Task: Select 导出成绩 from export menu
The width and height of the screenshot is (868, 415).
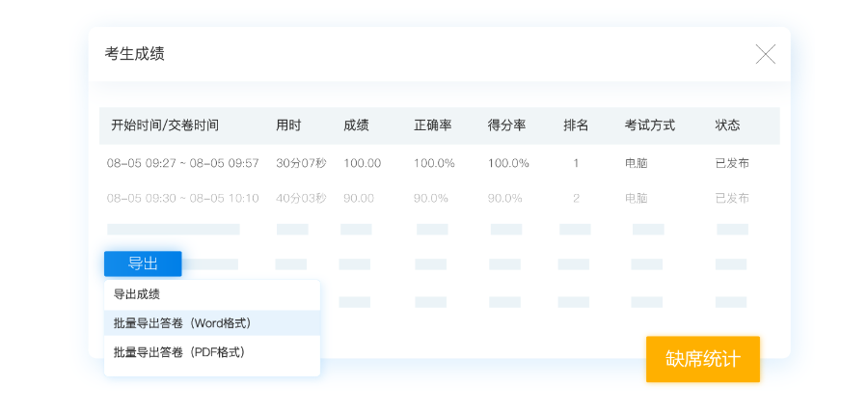Action: pos(137,294)
